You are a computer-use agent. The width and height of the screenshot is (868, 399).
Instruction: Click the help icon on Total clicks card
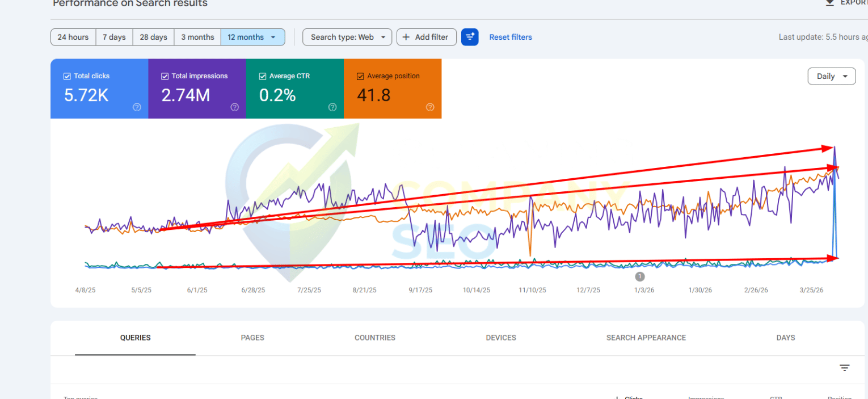pos(137,107)
